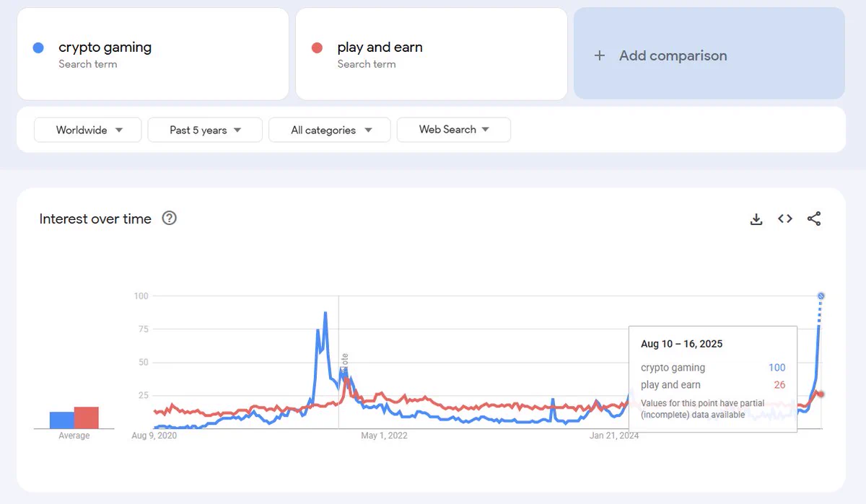
Task: Click the Interest over time heading
Action: coord(95,218)
